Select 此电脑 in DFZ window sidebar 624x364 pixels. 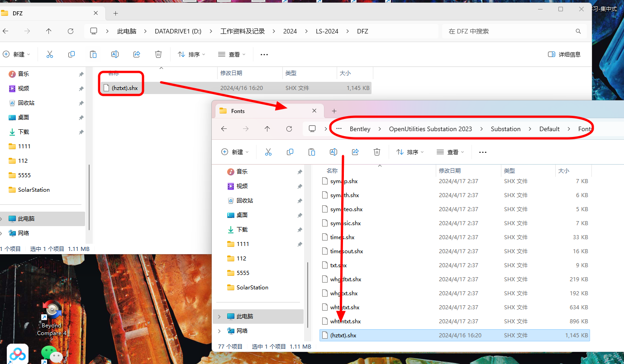click(43, 219)
